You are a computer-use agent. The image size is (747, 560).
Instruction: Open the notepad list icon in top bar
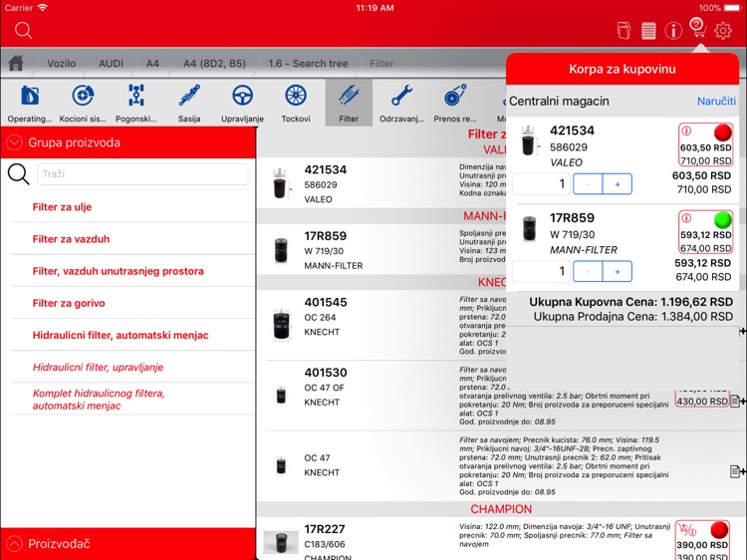(648, 31)
